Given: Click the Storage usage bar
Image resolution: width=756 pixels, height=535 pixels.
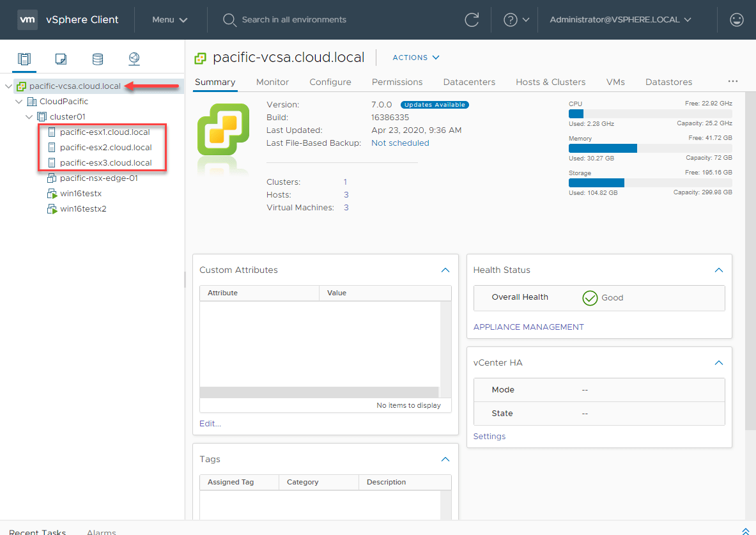Looking at the screenshot, I should tap(651, 183).
